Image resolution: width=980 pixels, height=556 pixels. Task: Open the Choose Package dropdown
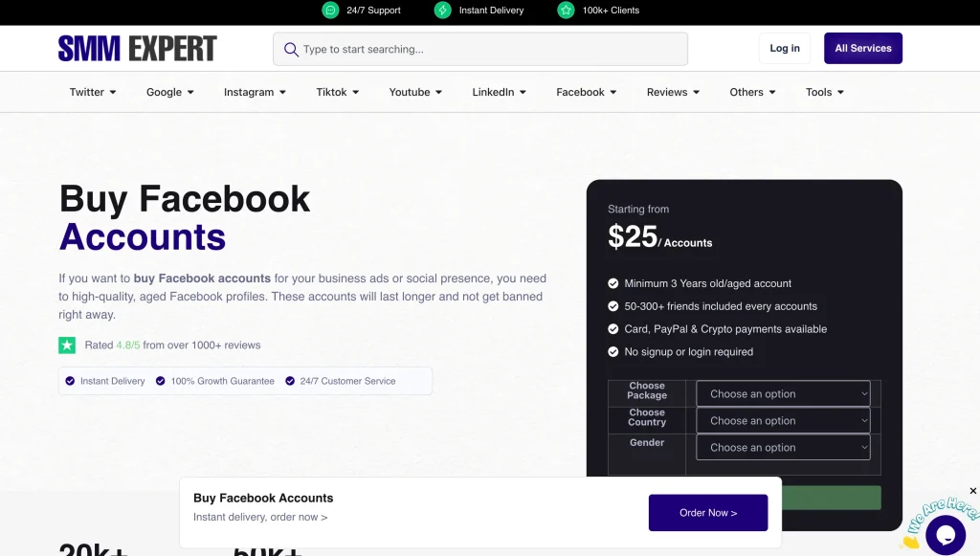point(783,394)
